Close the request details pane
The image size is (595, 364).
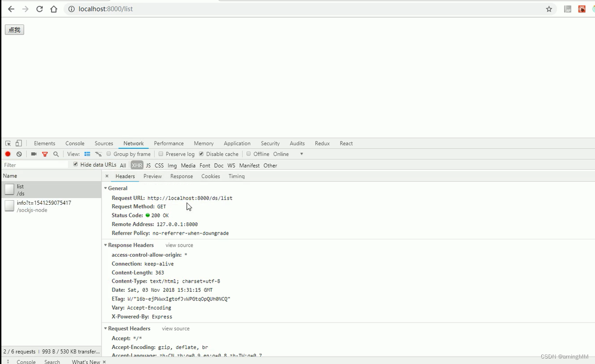(x=107, y=176)
